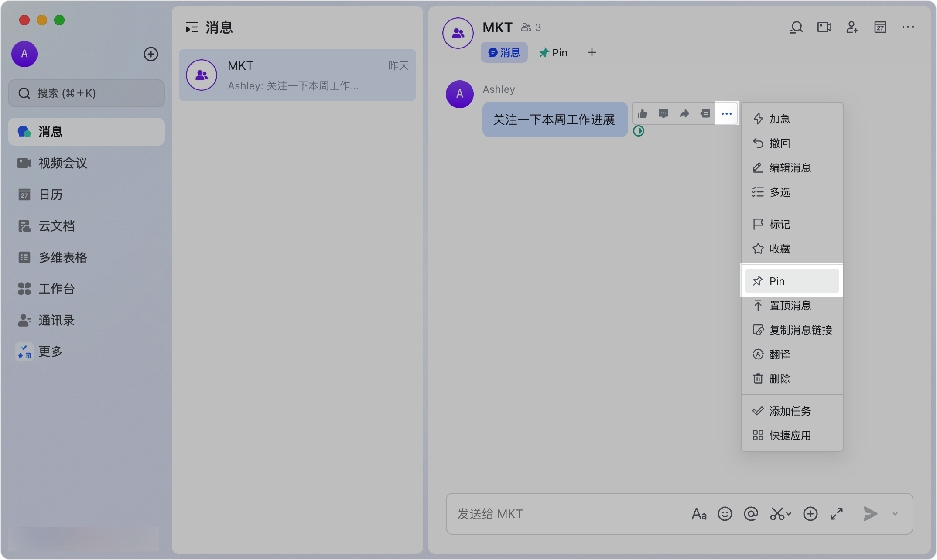Screen dimensions: 937x560
Task: Open 云文档 in the sidebar
Action: (86, 226)
